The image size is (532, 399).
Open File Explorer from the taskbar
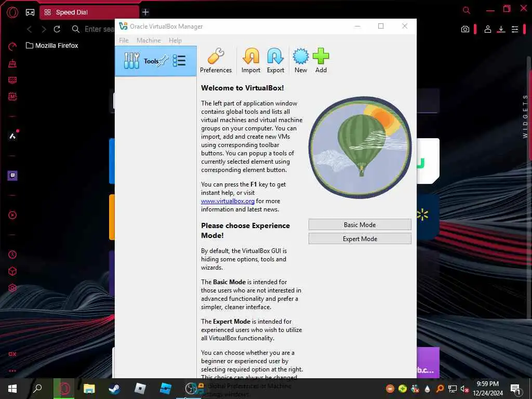point(89,389)
